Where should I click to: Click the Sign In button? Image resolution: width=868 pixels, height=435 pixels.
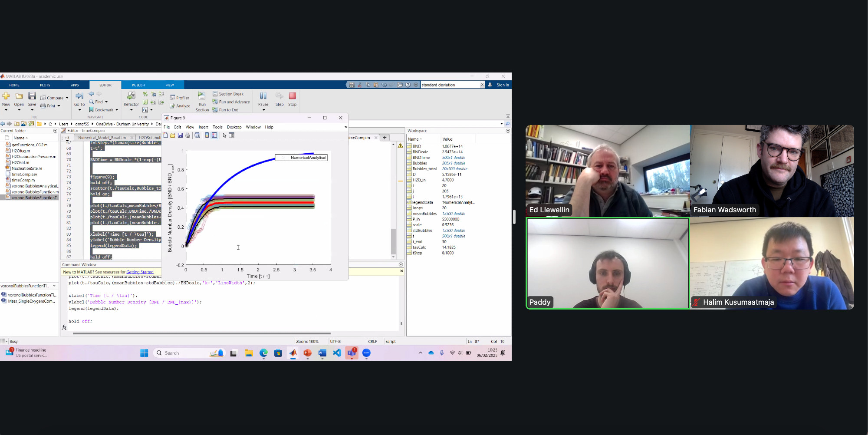click(503, 85)
